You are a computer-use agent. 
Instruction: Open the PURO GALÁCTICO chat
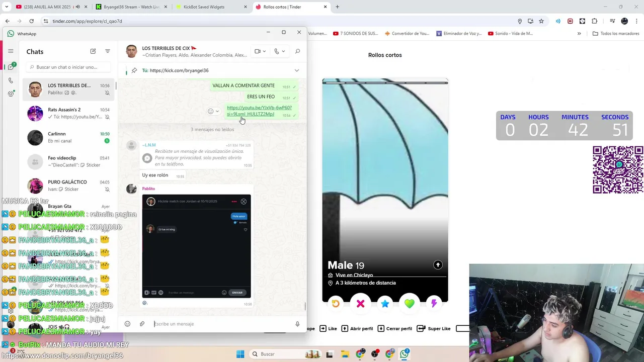pos(69,186)
